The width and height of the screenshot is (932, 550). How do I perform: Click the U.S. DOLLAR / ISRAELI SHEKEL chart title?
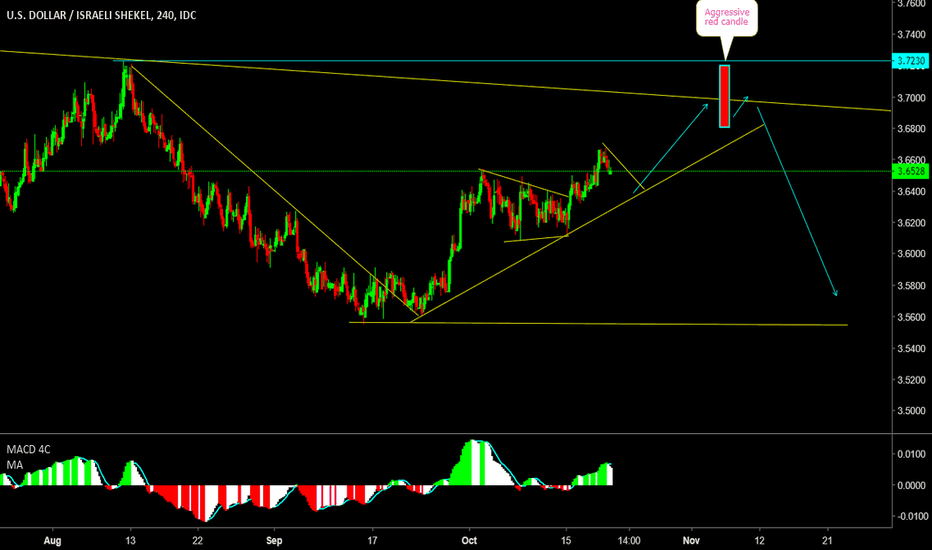pyautogui.click(x=101, y=15)
